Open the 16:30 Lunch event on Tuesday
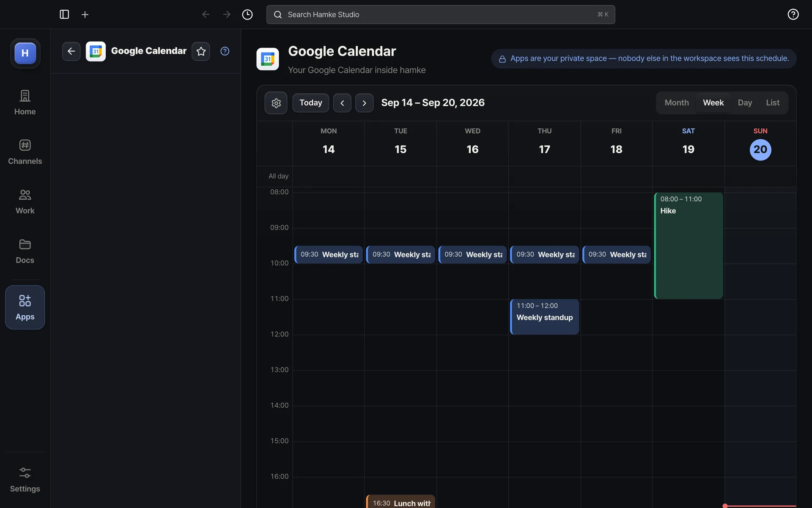812x508 pixels. (401, 502)
